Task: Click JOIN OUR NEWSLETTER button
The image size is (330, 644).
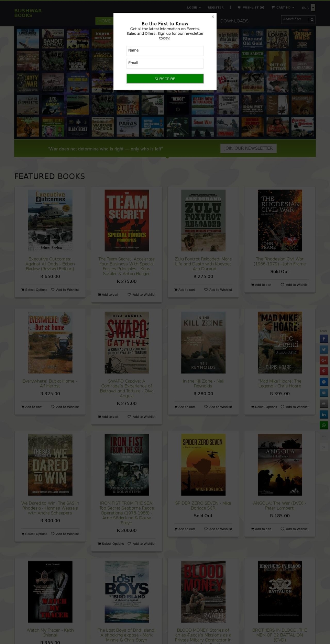Action: pyautogui.click(x=249, y=148)
